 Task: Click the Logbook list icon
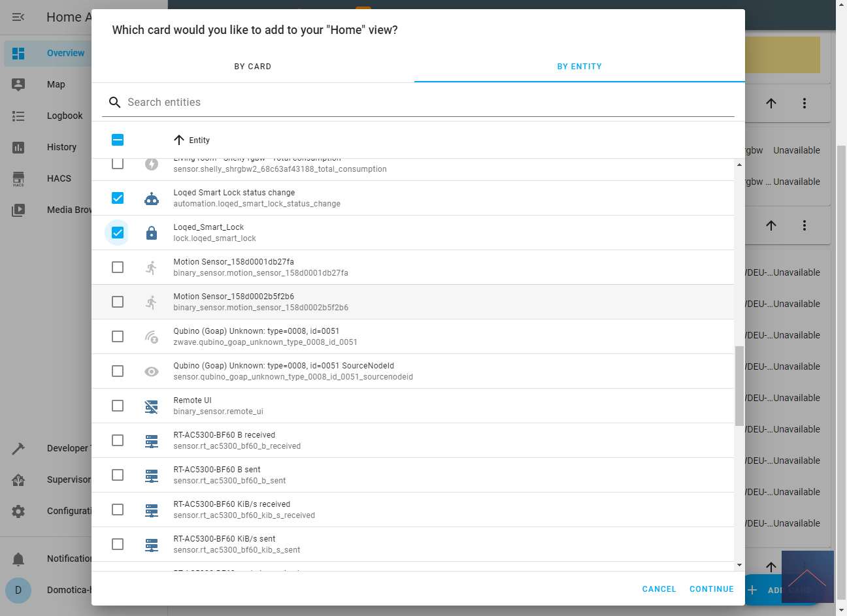(x=18, y=116)
